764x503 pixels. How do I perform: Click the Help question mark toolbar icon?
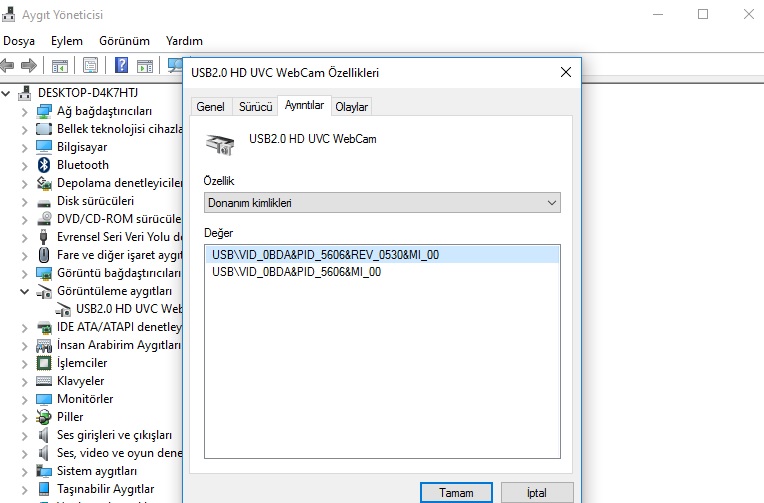pyautogui.click(x=121, y=65)
